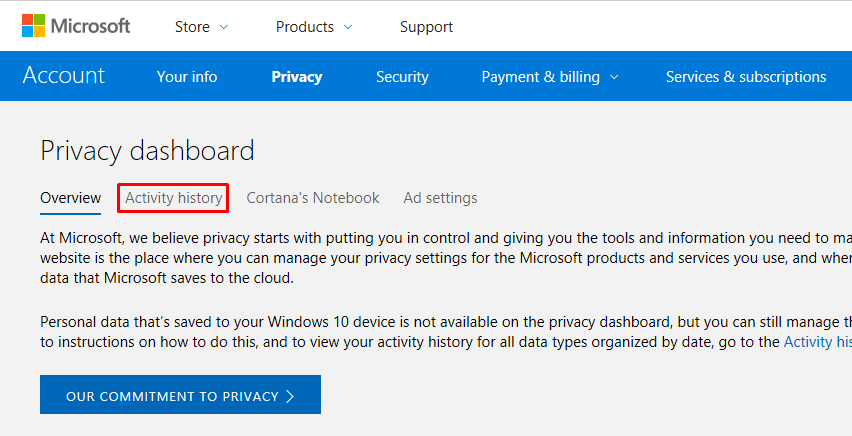Click the Microsoft wordmark text

coord(90,26)
